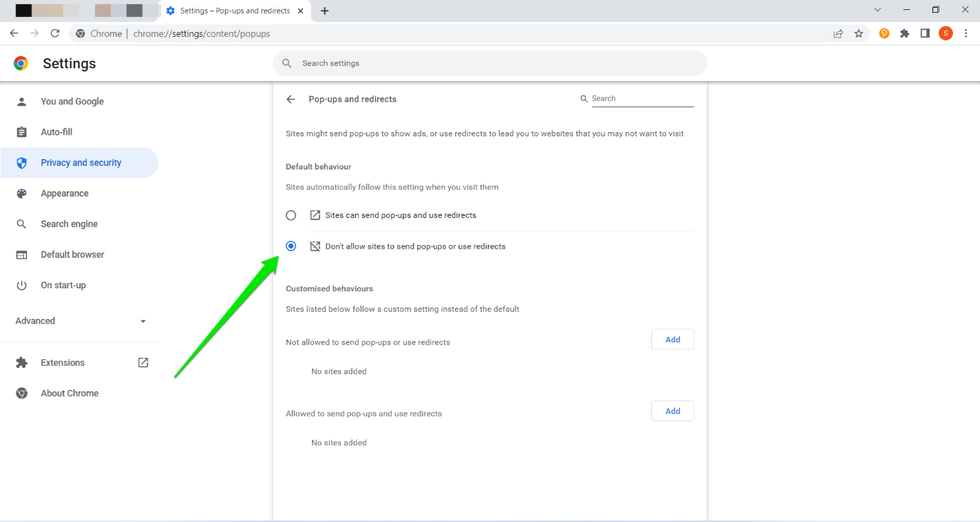The image size is (980, 522).
Task: Open a new tab with plus button
Action: (x=325, y=11)
